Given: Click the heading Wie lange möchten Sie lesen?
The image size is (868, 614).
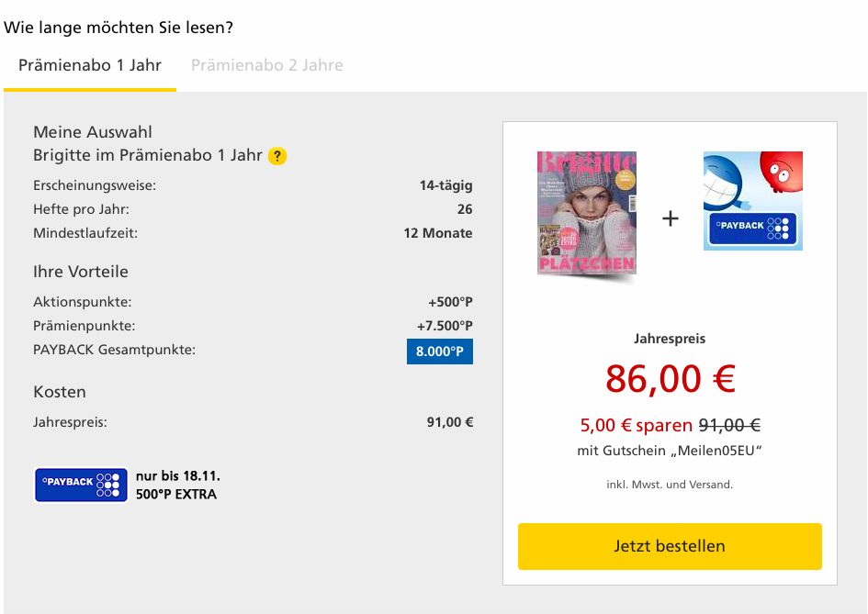Looking at the screenshot, I should [x=118, y=28].
